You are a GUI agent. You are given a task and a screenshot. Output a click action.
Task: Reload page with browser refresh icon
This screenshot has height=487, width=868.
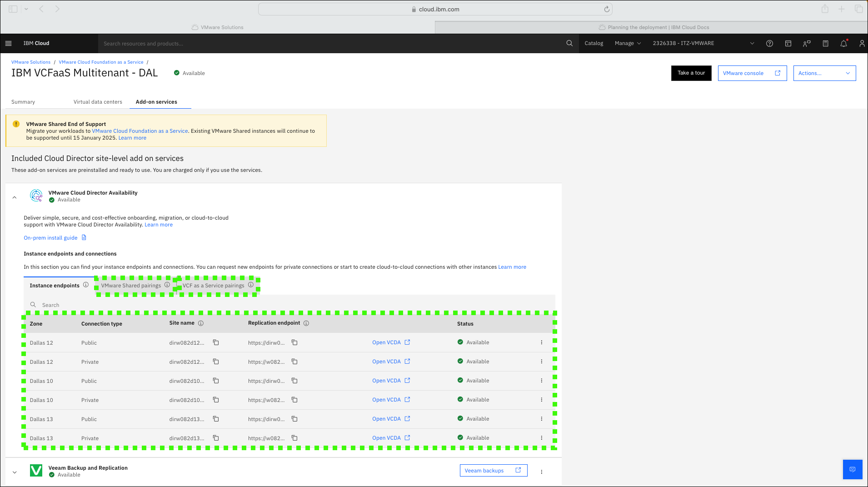tap(607, 9)
